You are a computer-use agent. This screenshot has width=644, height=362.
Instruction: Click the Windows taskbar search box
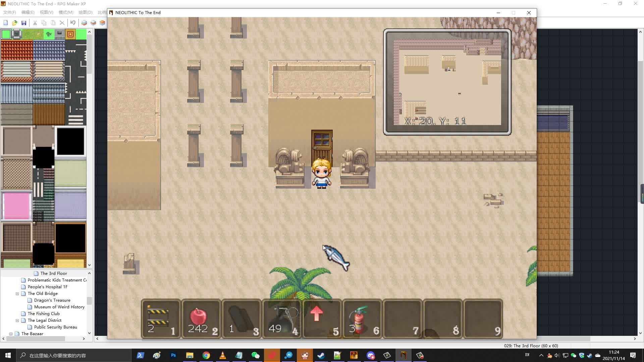click(74, 355)
